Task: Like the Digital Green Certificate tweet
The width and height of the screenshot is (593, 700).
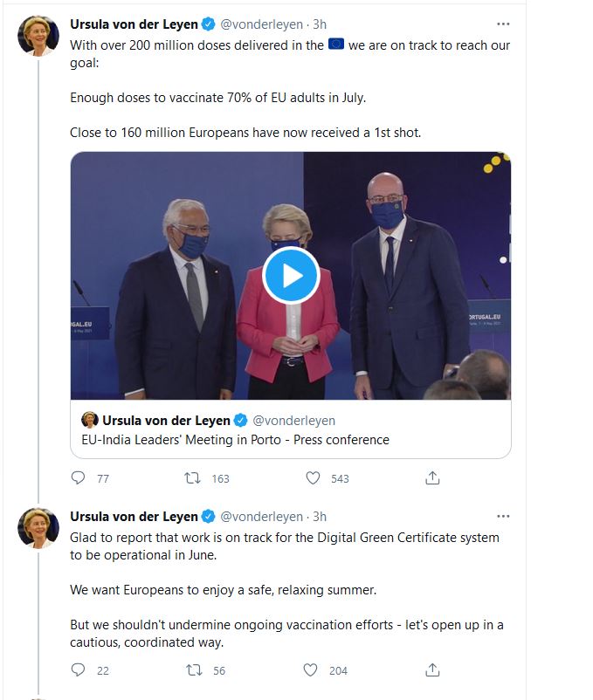Action: [x=311, y=670]
